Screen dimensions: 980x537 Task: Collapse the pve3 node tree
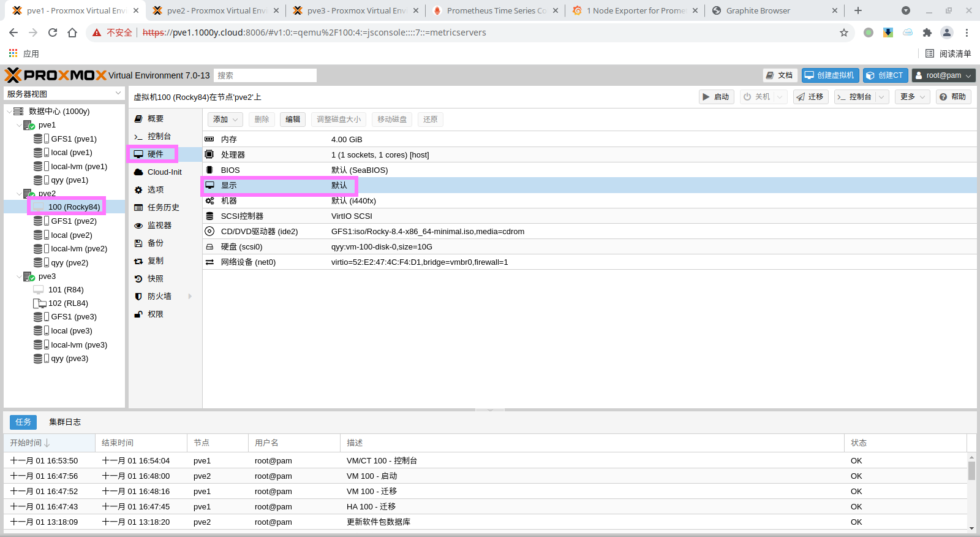click(19, 276)
